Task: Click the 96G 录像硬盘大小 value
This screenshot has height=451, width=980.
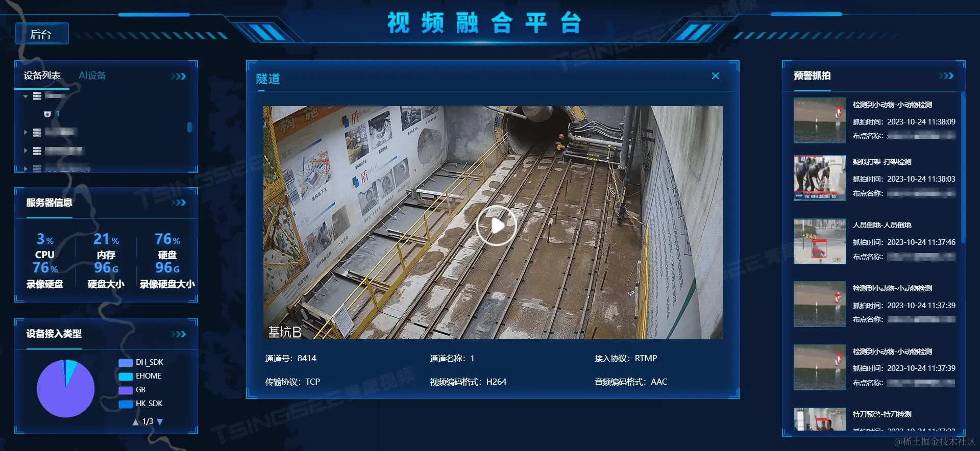Action: coord(167,267)
